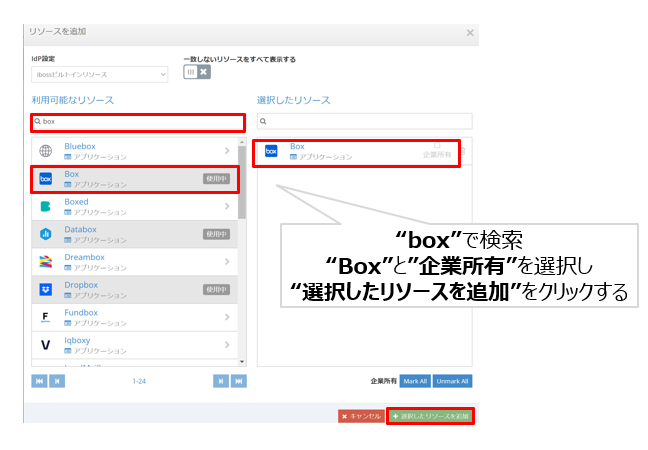
Task: Click the Box logo in selected resources
Action: pyautogui.click(x=271, y=151)
